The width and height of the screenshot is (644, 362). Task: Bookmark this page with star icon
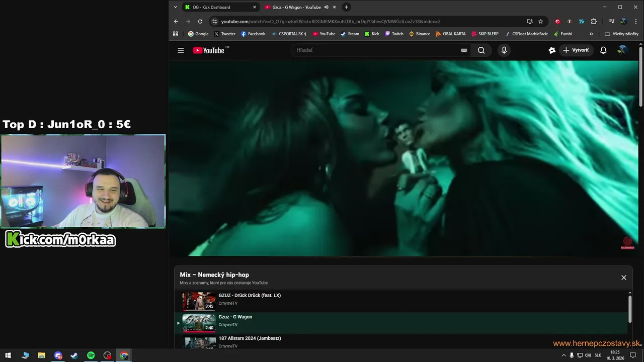coord(541,21)
